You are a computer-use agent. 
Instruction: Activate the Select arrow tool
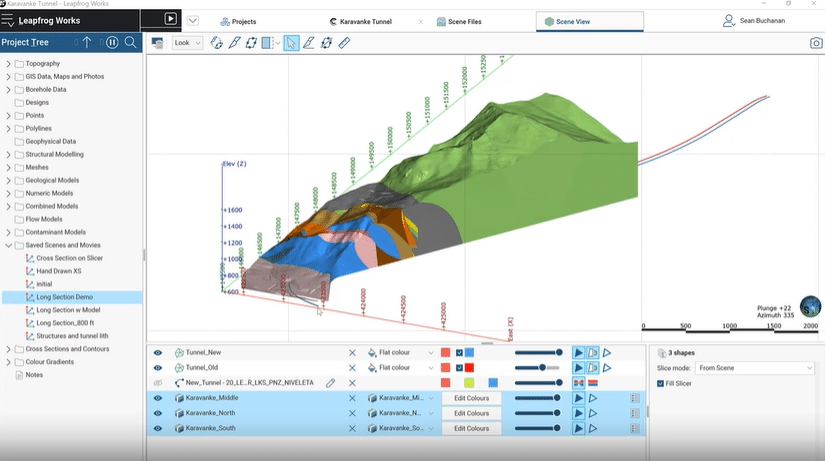pyautogui.click(x=291, y=43)
